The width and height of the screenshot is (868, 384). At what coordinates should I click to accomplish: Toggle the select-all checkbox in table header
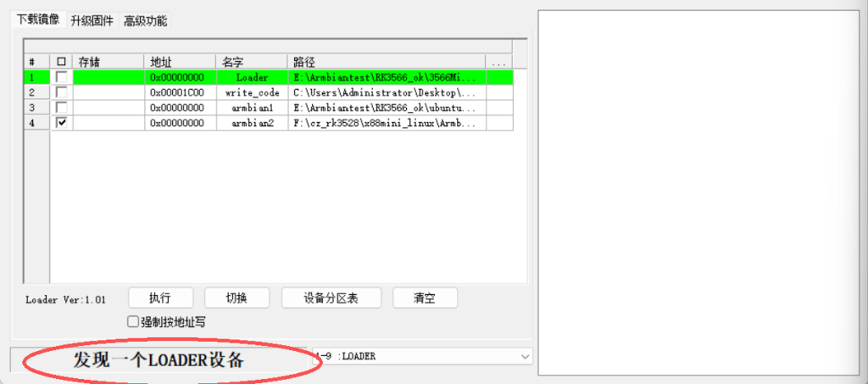[61, 62]
